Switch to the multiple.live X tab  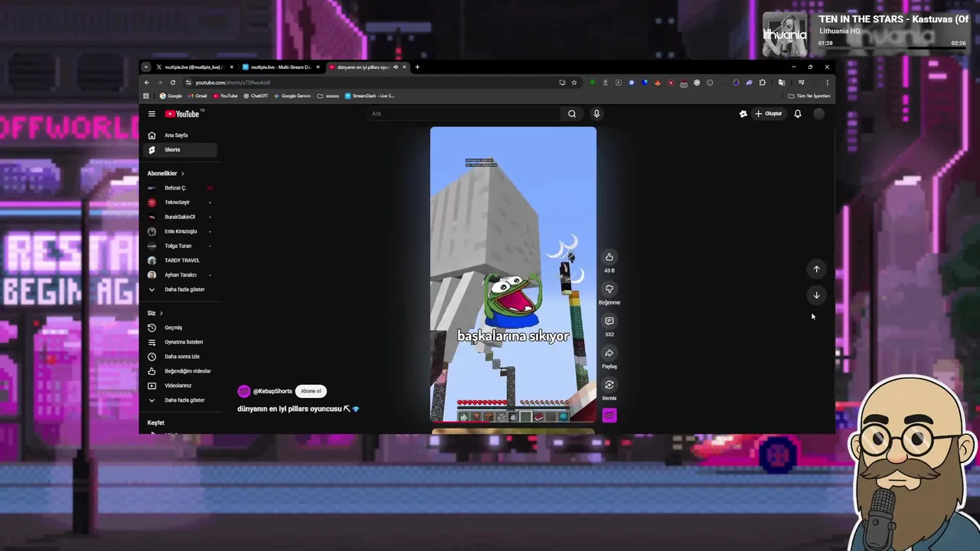[194, 67]
